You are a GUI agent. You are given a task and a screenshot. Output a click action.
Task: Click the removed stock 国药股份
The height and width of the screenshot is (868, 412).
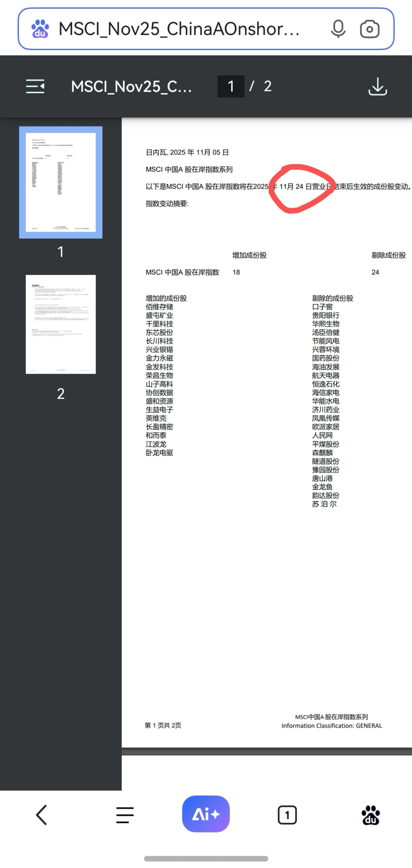point(326,358)
